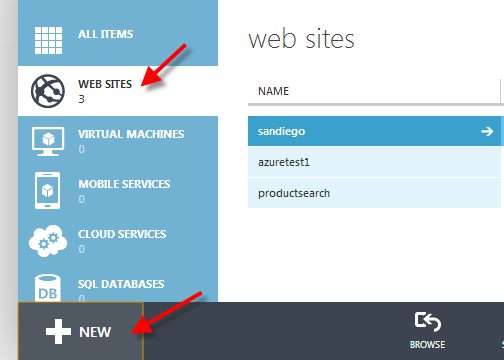Select the productsearch web site row

coord(374,193)
